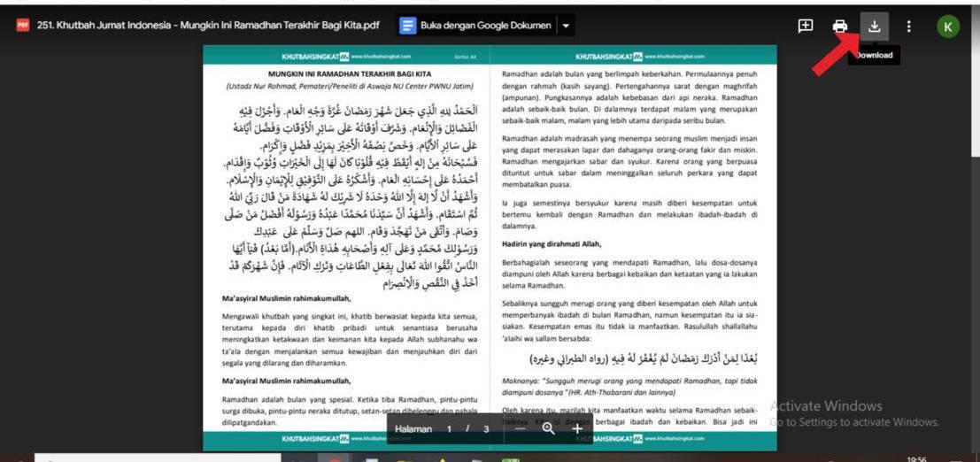The image size is (980, 462).
Task: Zoom out with the minus icon
Action: (x=520, y=429)
